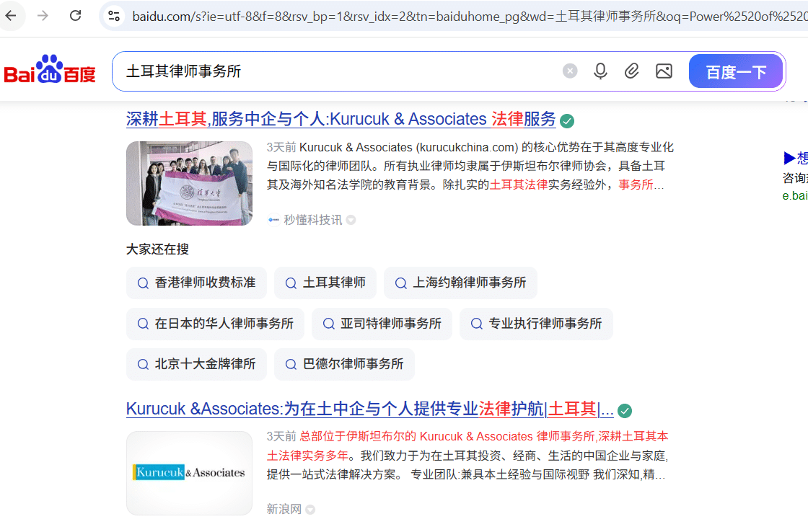
Task: Open image search via picture icon
Action: (x=664, y=71)
